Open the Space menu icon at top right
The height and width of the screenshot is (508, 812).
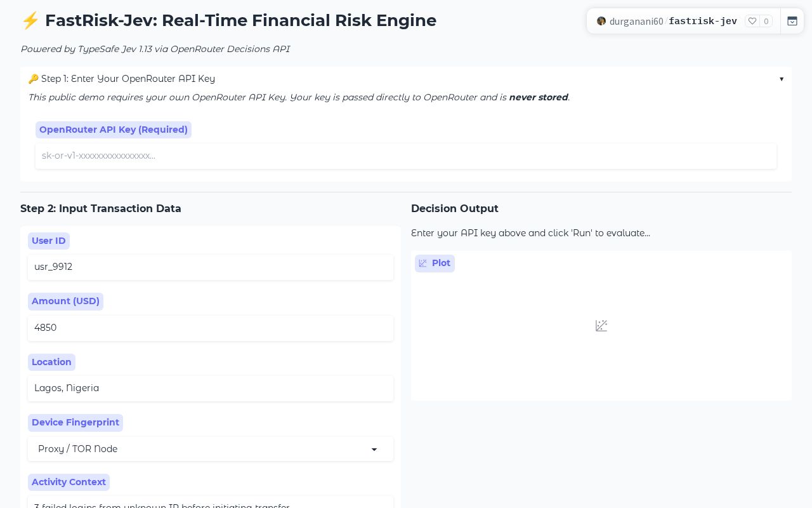792,21
